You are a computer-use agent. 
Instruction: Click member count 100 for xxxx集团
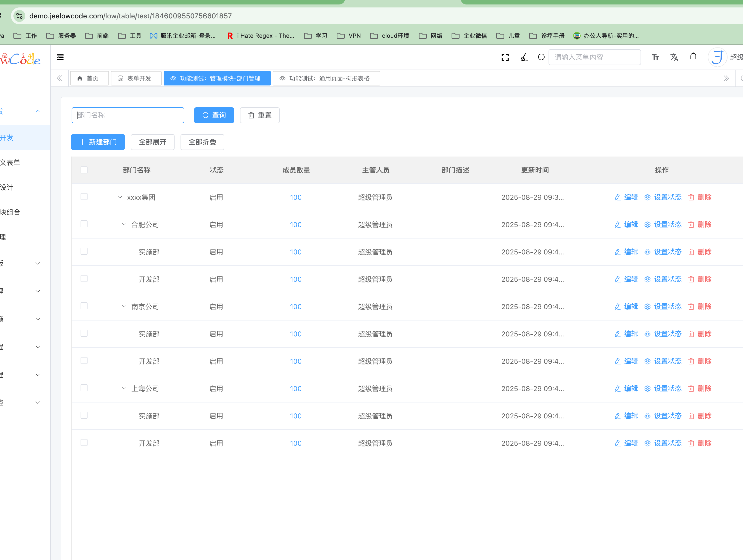(296, 197)
